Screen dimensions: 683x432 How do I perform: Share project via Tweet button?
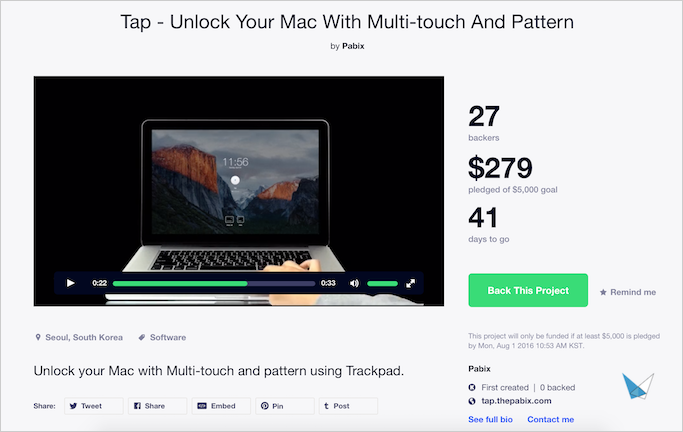pyautogui.click(x=94, y=406)
